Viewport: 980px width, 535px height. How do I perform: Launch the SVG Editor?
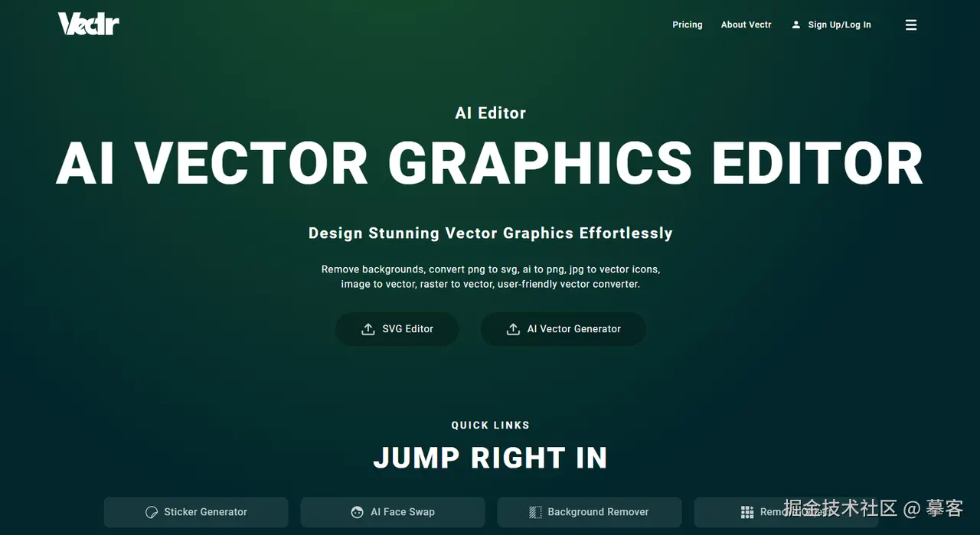pos(397,329)
